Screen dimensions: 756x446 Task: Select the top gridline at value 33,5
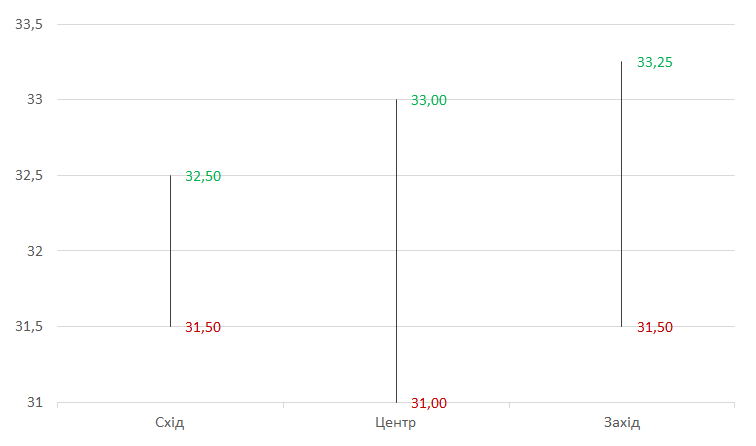click(x=280, y=24)
